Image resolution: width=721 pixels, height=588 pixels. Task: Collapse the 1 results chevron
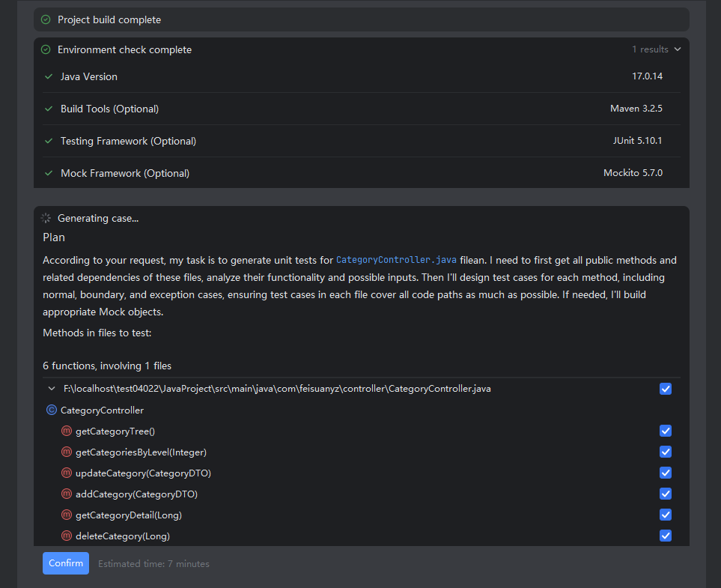[678, 49]
